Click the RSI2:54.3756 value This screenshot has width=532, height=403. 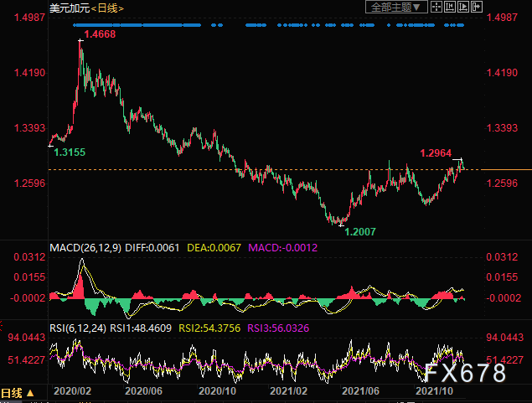coord(209,328)
